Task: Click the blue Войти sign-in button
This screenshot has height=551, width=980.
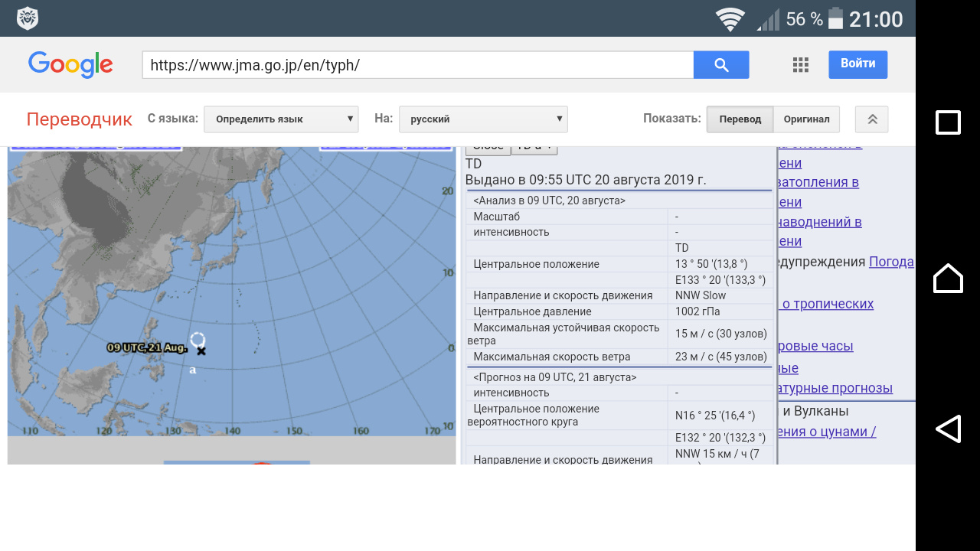Action: pos(858,64)
